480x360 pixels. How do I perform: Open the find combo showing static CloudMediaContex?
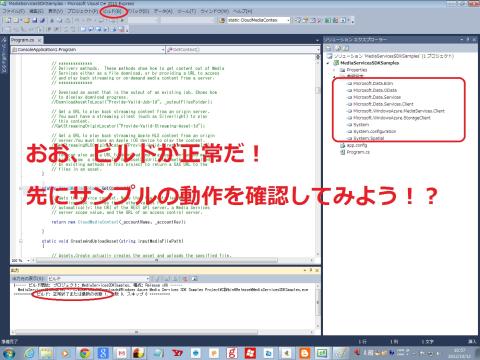point(259,20)
